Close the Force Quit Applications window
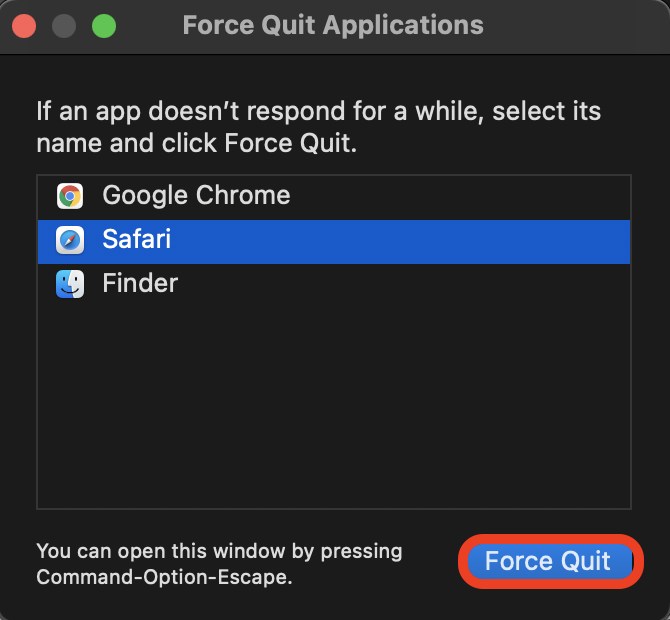This screenshot has width=670, height=620. tap(24, 26)
